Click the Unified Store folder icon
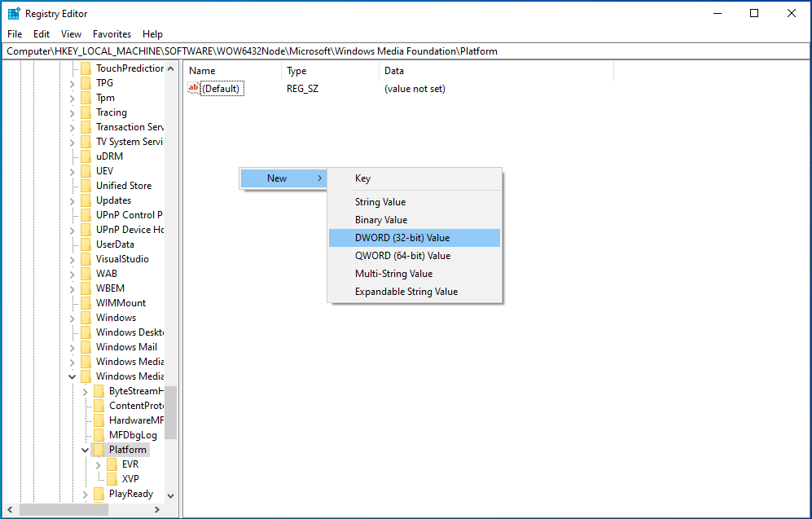 [86, 186]
